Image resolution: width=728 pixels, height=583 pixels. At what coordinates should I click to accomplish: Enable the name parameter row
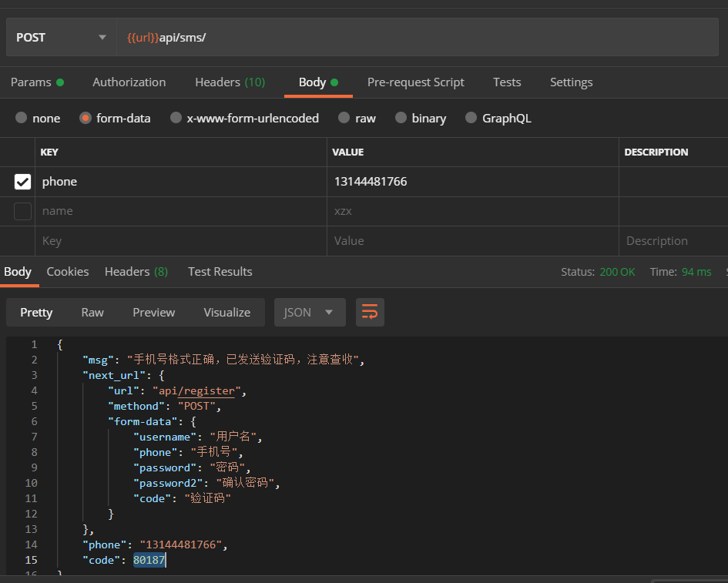(22, 211)
